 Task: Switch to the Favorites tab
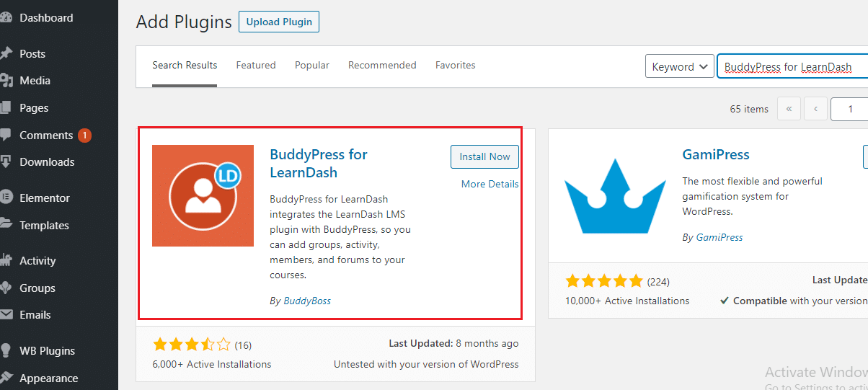[456, 66]
